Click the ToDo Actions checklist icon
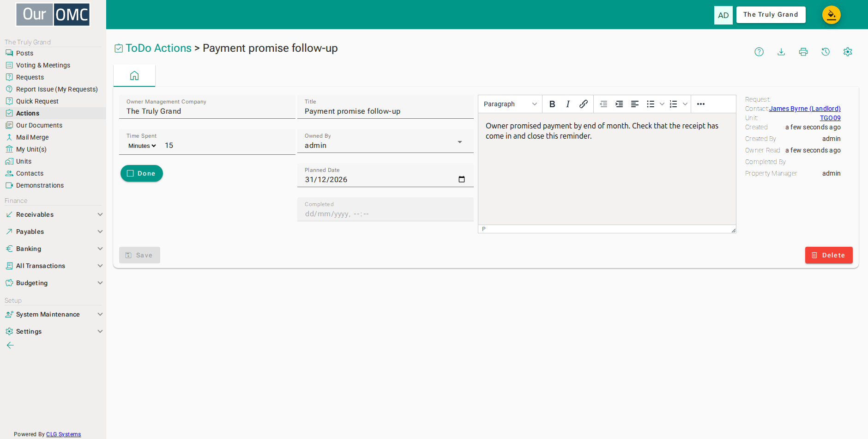The height and width of the screenshot is (439, 868). point(119,48)
